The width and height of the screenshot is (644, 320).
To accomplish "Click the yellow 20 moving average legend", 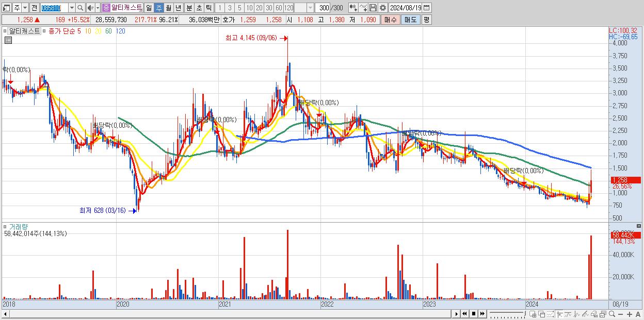I will coord(98,31).
